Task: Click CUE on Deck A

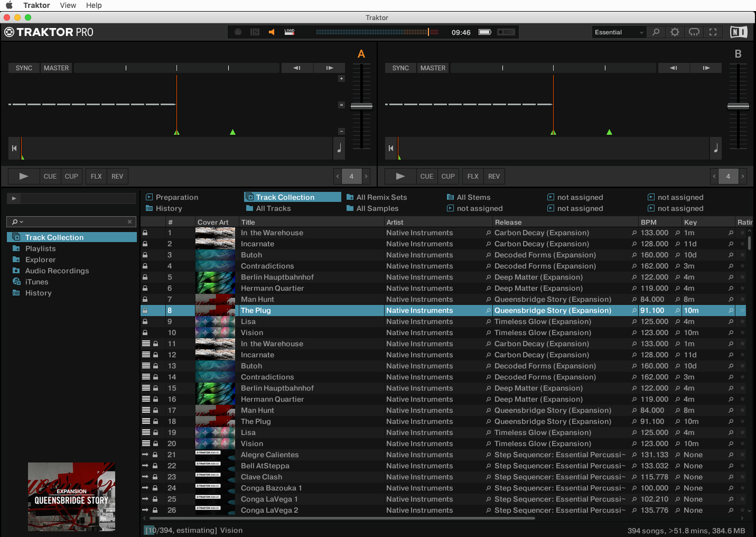Action: click(x=50, y=177)
